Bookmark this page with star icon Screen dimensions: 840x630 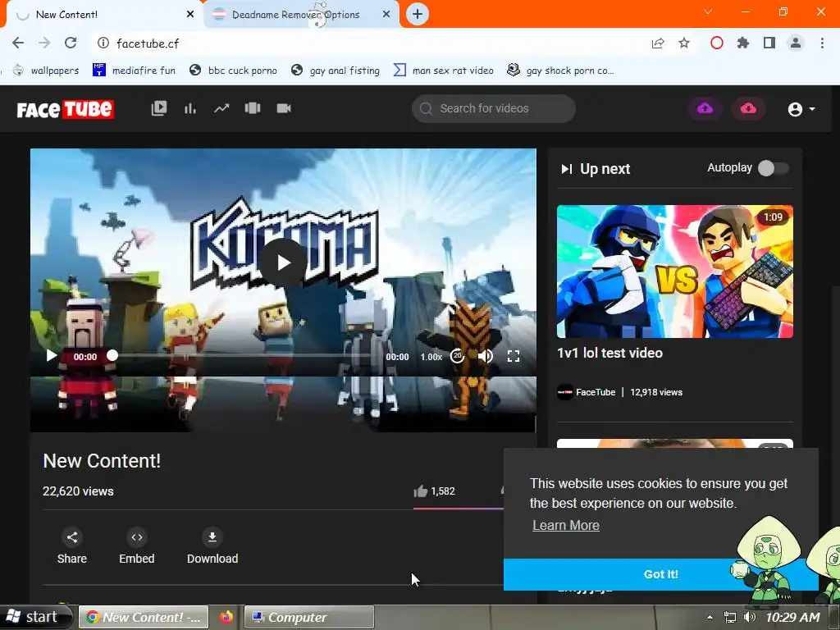tap(684, 43)
